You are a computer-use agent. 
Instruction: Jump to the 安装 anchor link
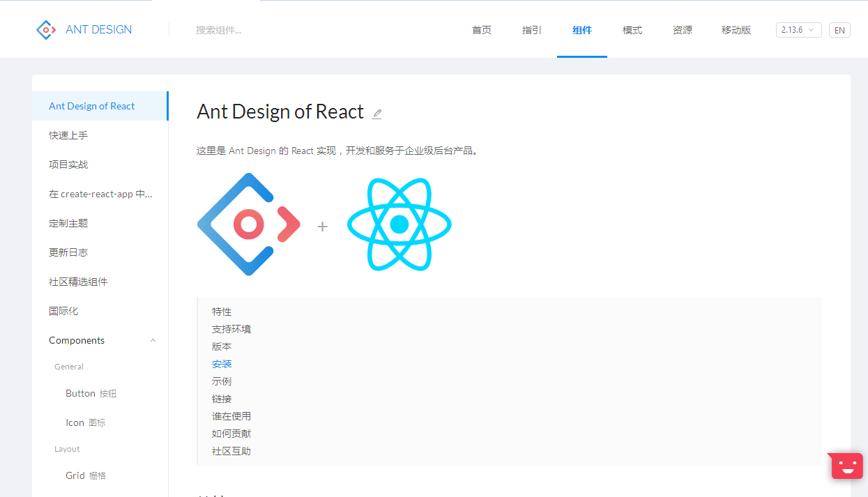(222, 364)
